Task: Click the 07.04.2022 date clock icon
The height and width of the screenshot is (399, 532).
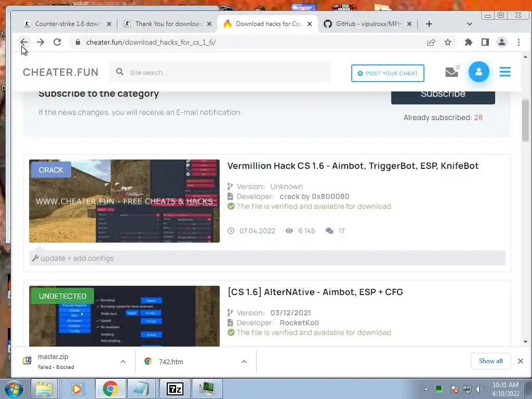Action: click(231, 231)
